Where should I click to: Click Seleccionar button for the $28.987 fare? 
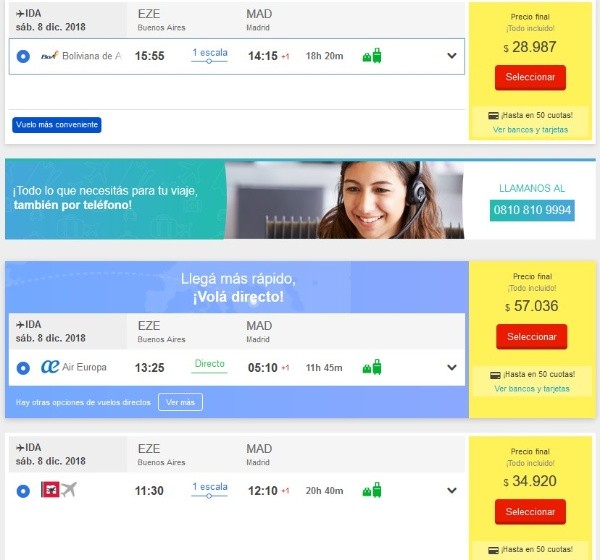click(x=530, y=77)
